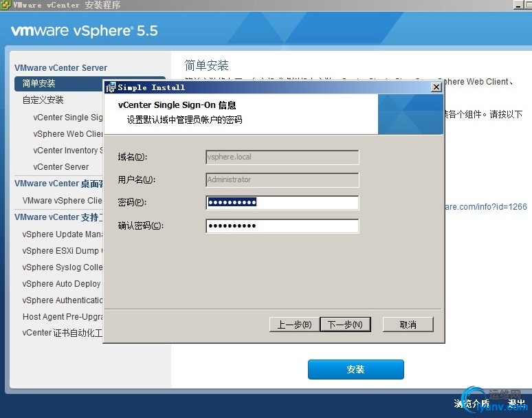Click the 设置默认域中管理员帐户的密码 subtitle
Screen dimensions: 532x418
(185, 120)
